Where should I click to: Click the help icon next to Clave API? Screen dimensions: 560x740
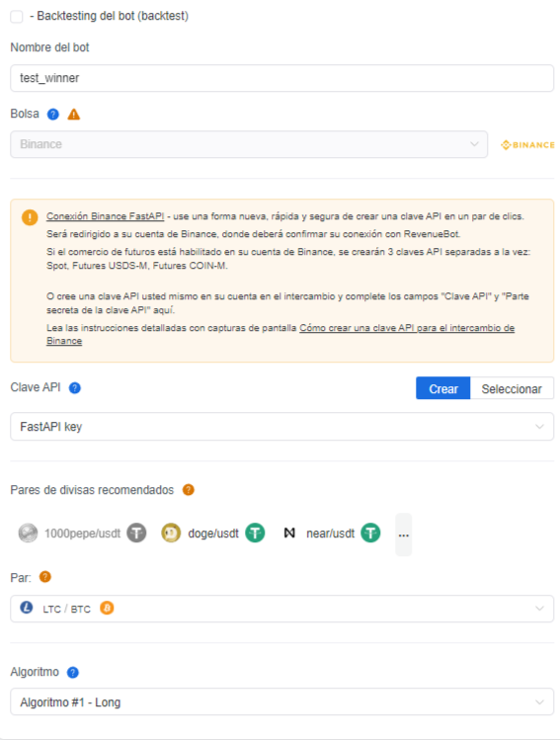point(74,388)
